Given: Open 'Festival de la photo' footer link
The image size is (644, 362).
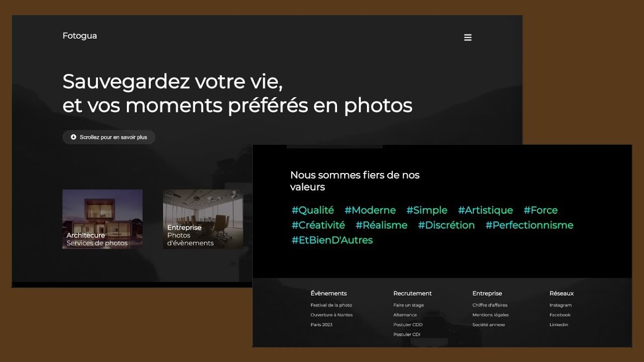Looking at the screenshot, I should (x=332, y=305).
